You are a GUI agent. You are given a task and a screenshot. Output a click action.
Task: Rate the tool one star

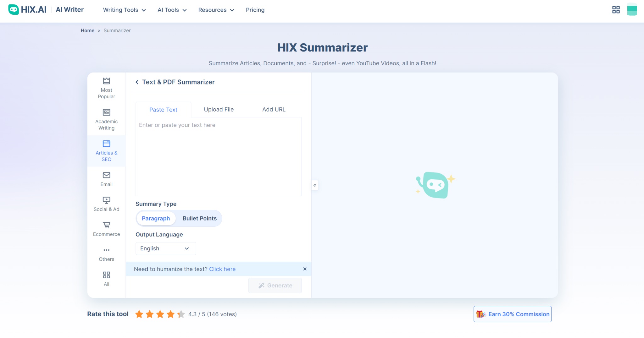coord(139,314)
